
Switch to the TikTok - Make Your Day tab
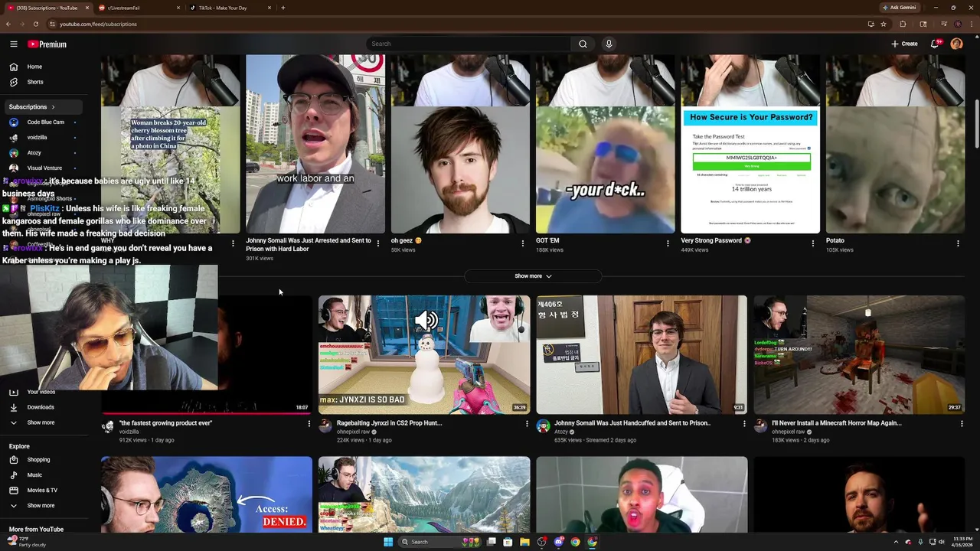(231, 8)
